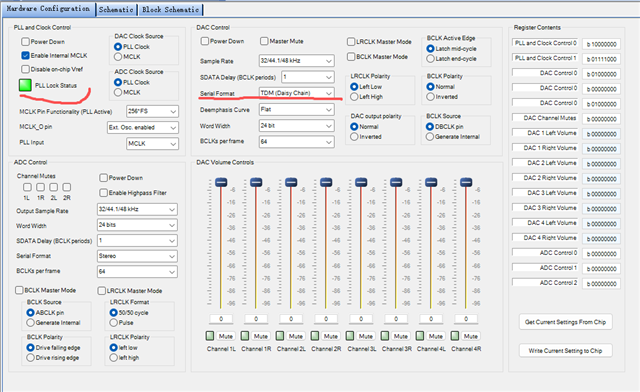
Task: Check ADC channel mute 1R box
Action: pos(40,187)
